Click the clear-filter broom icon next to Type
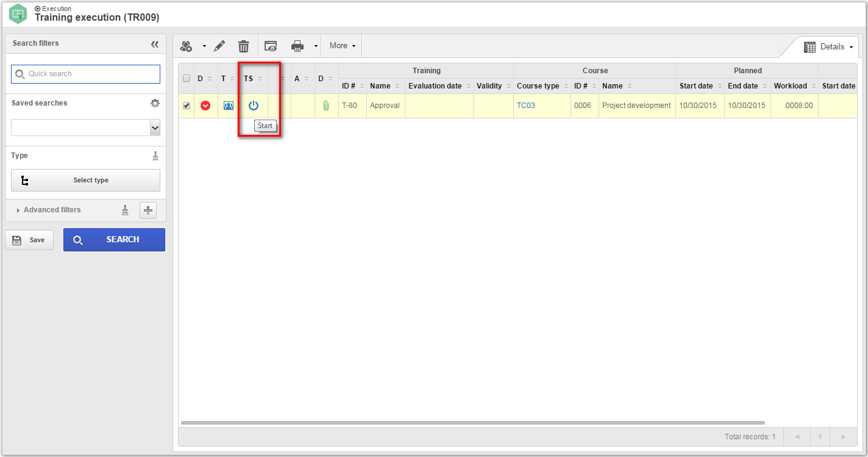Screen dimensions: 868x457 click(155, 156)
